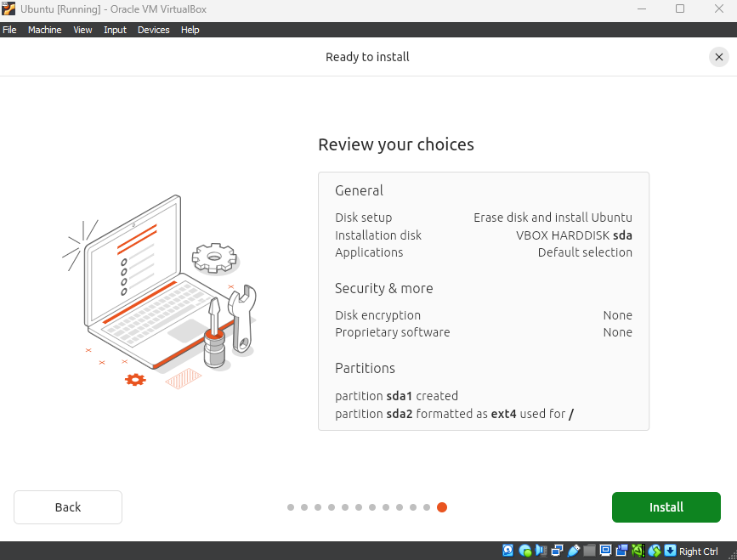Open the optical drive status icon
The width and height of the screenshot is (737, 560).
[x=525, y=551]
